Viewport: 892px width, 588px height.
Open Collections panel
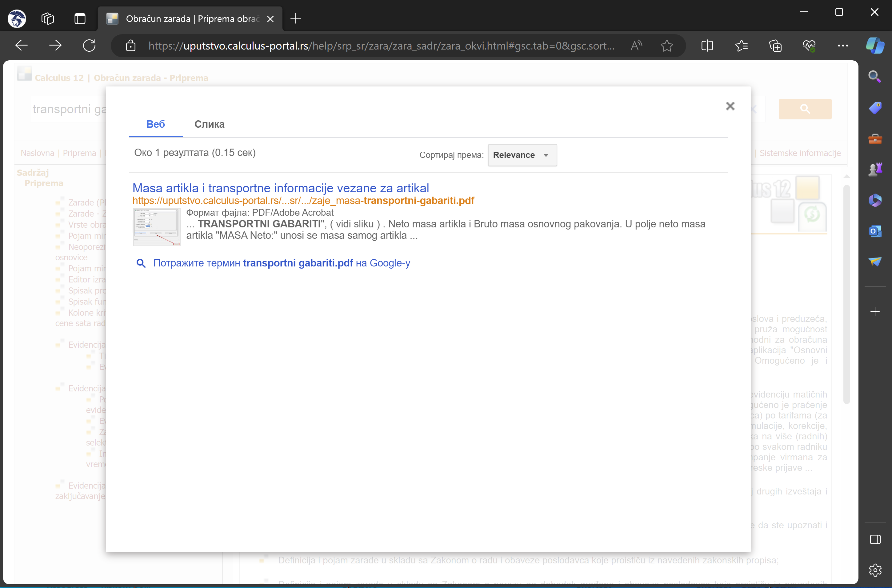point(775,46)
